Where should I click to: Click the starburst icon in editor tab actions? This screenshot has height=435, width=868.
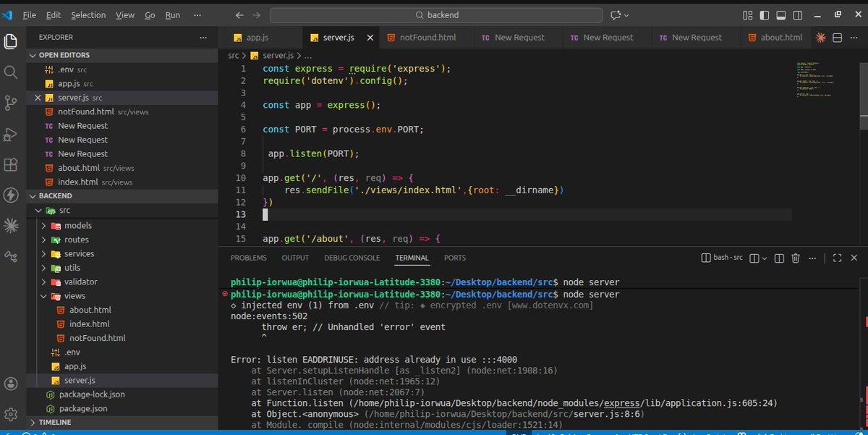pyautogui.click(x=821, y=38)
